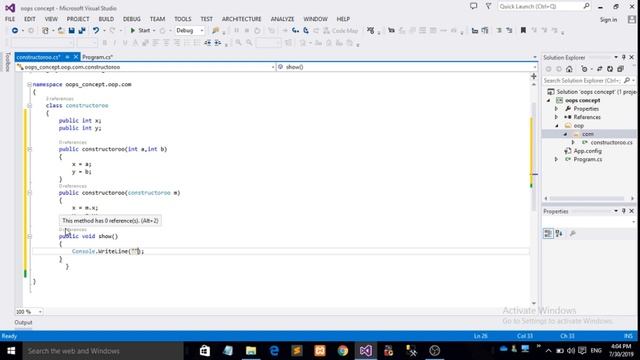Viewport: 640px width, 360px height.
Task: Open the TOOLS menu
Action: (x=182, y=19)
